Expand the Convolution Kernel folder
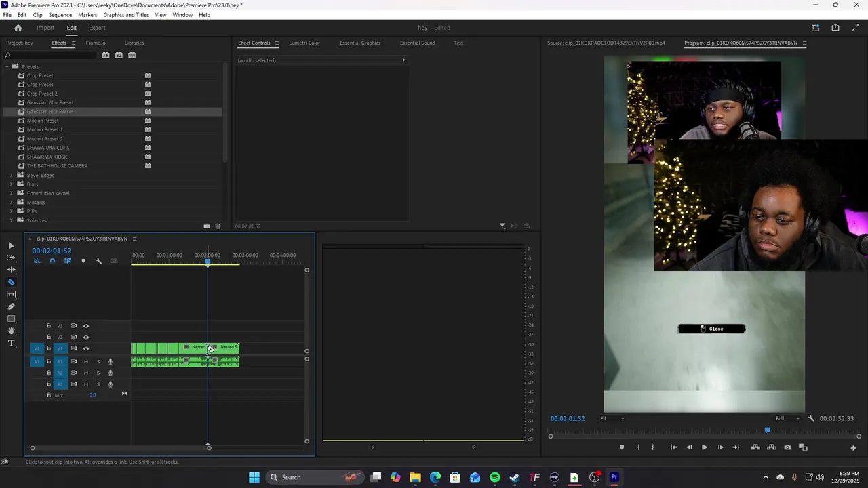The image size is (868, 488). pyautogui.click(x=11, y=193)
